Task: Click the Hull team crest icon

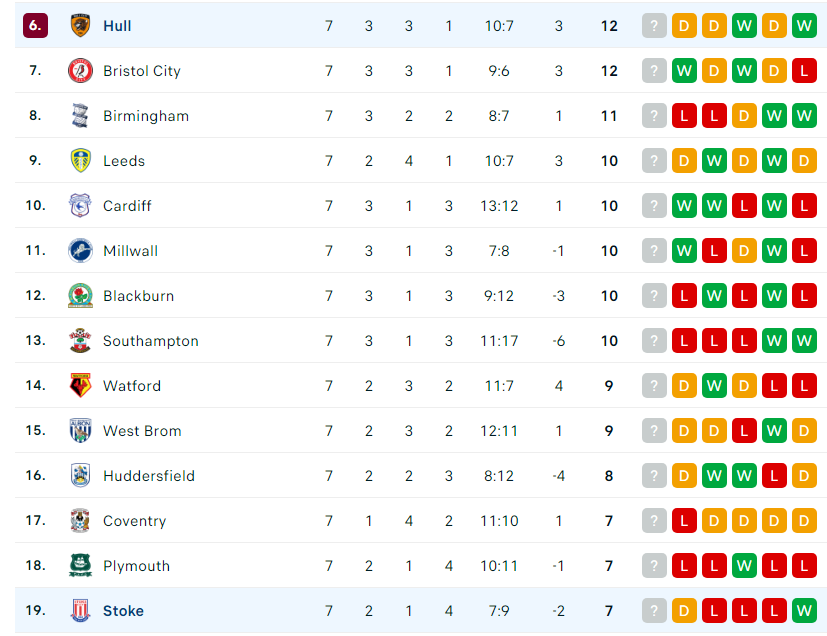Action: tap(80, 25)
